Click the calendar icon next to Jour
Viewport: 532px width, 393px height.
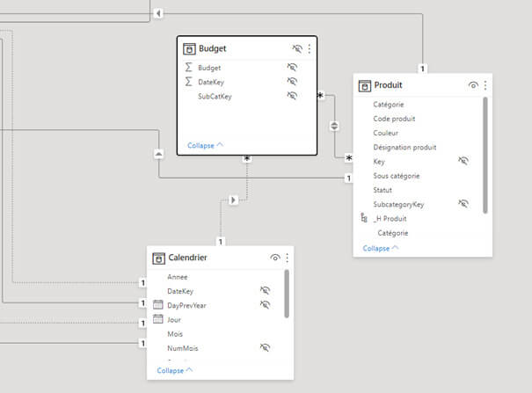tap(157, 319)
